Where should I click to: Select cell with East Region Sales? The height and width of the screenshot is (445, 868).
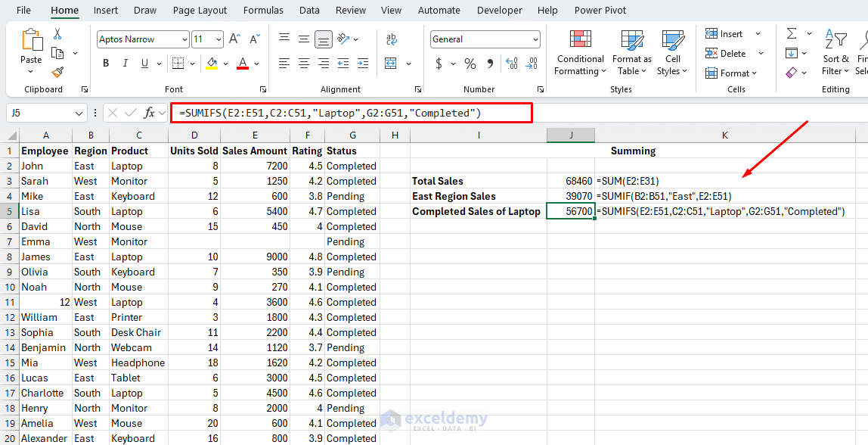click(479, 196)
